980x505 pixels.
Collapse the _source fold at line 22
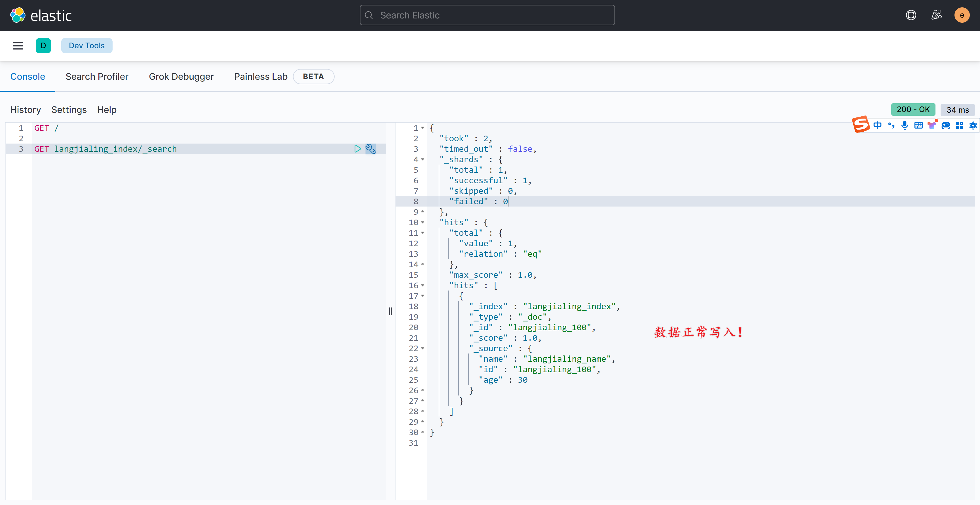point(423,348)
